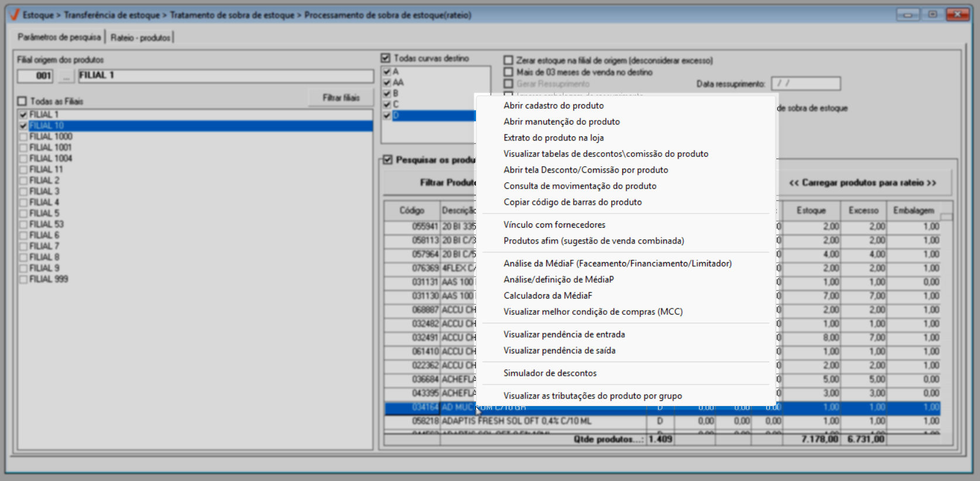Click the application logo icon in title bar
980x481 pixels.
point(15,15)
